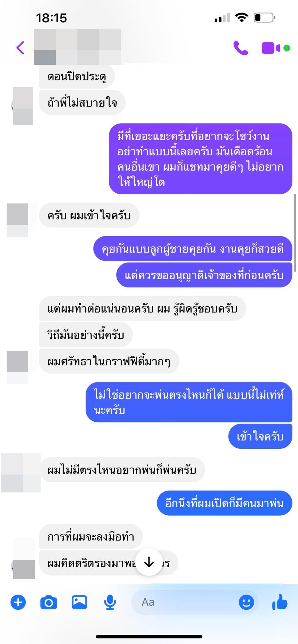Tap the bubble 'อีกนึงที่ผมเปิดก็มีคนมาพ่น'
This screenshot has width=298, height=644.
coord(225,503)
